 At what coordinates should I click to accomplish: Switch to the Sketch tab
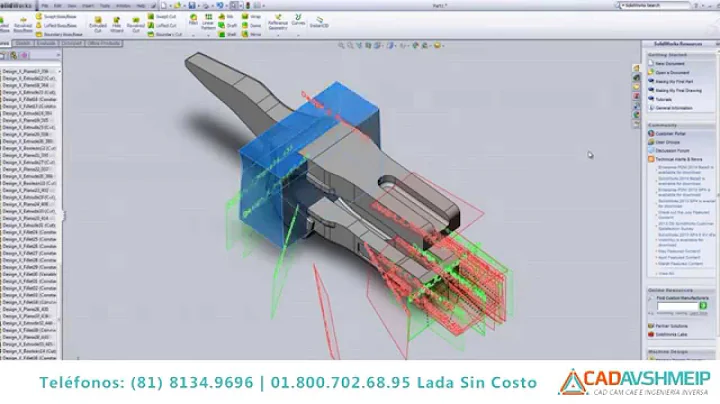pos(23,43)
